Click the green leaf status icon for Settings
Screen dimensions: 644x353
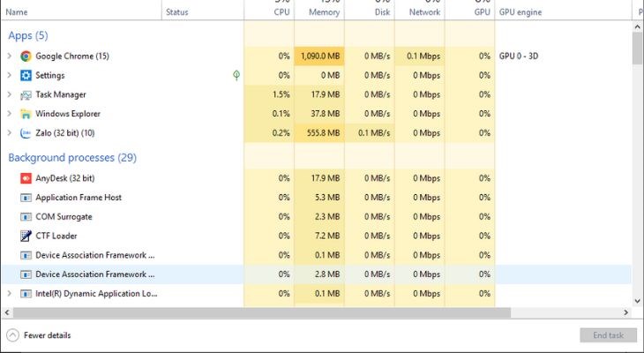click(236, 75)
